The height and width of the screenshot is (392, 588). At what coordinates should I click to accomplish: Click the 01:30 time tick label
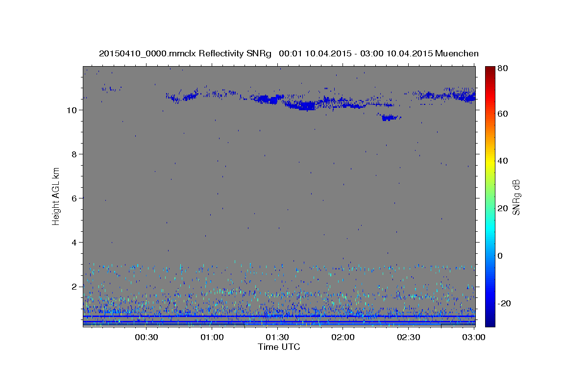click(x=277, y=337)
